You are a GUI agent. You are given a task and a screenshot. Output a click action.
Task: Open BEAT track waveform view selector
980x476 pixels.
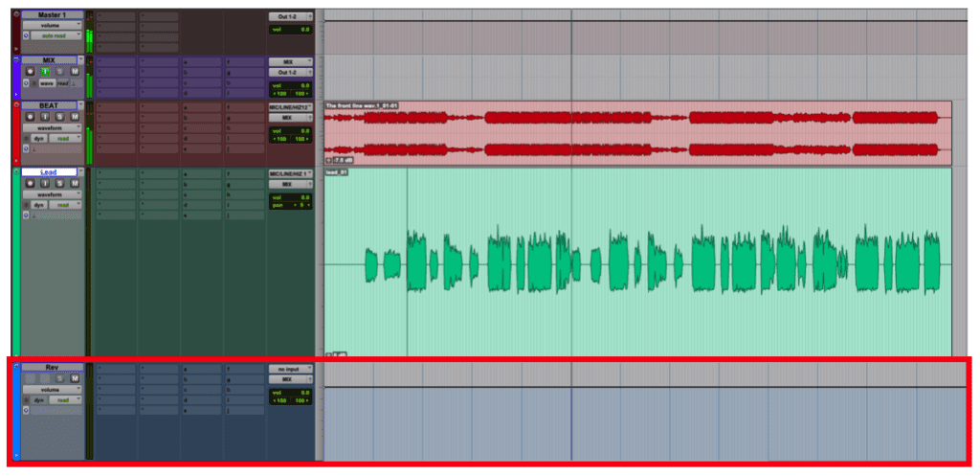[53, 127]
